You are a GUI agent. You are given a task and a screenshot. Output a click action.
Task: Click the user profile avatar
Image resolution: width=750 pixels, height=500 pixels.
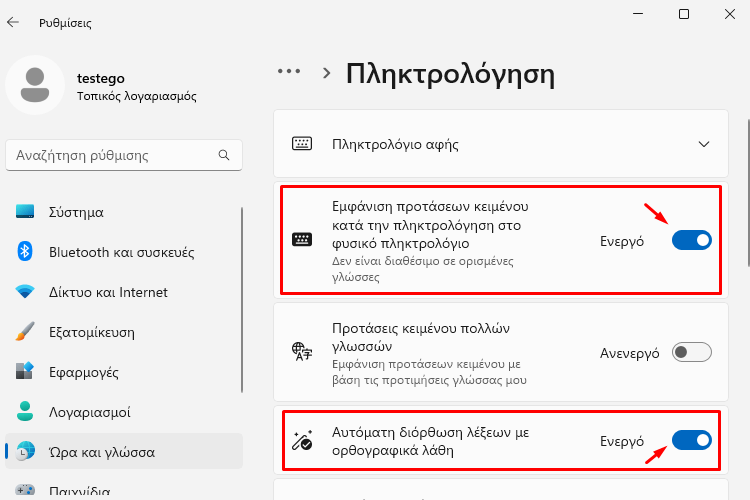pos(35,85)
